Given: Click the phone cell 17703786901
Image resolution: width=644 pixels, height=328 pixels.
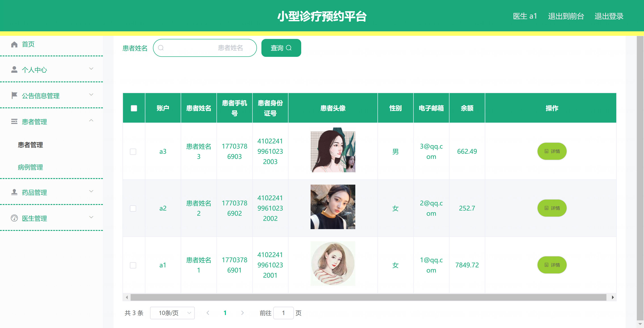Looking at the screenshot, I should pyautogui.click(x=234, y=265).
